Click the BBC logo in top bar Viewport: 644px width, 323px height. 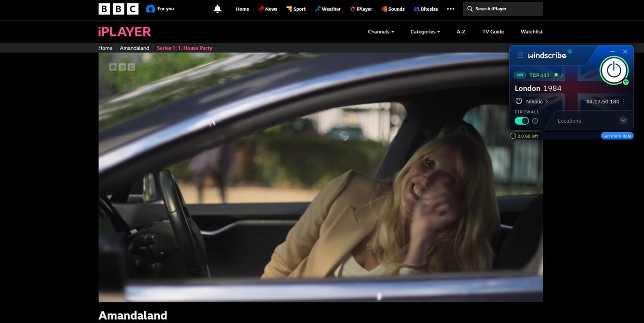tap(118, 9)
